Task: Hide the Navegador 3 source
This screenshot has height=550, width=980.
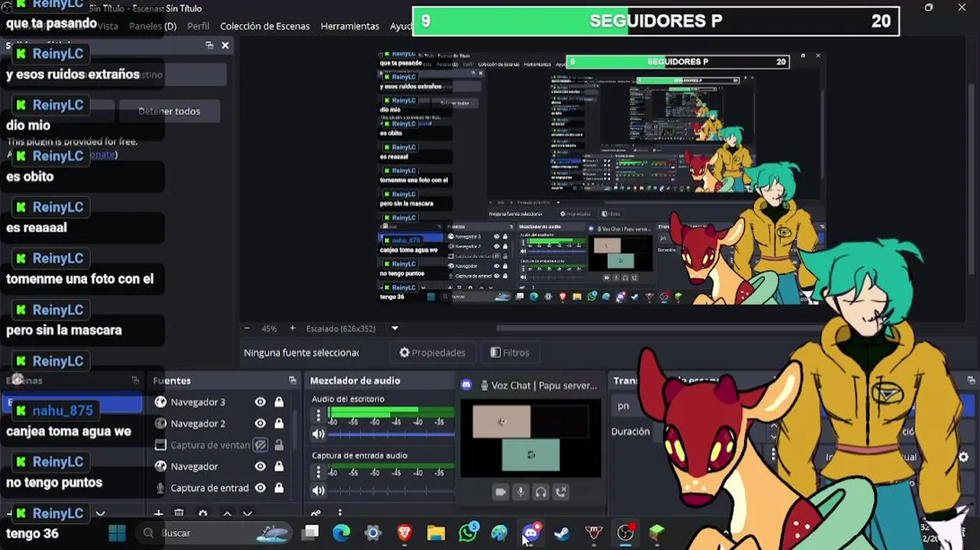Action: click(260, 402)
